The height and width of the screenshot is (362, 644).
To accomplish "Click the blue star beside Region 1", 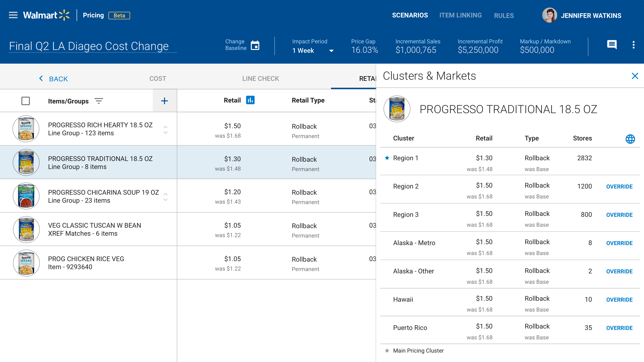I will 387,158.
